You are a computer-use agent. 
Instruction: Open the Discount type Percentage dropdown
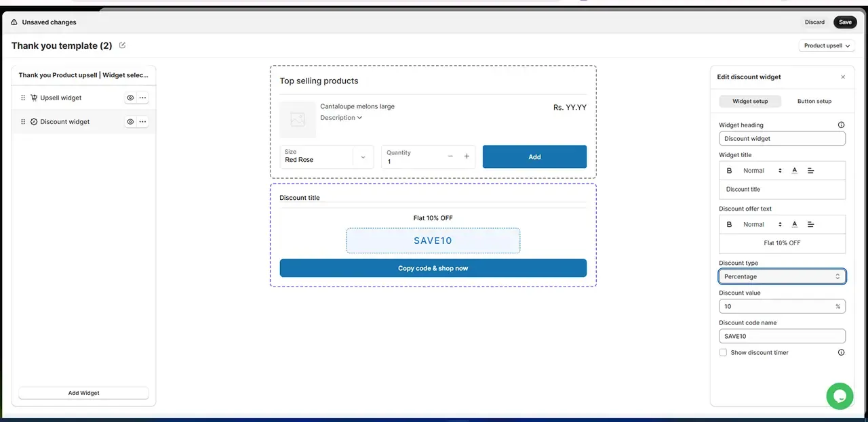782,276
